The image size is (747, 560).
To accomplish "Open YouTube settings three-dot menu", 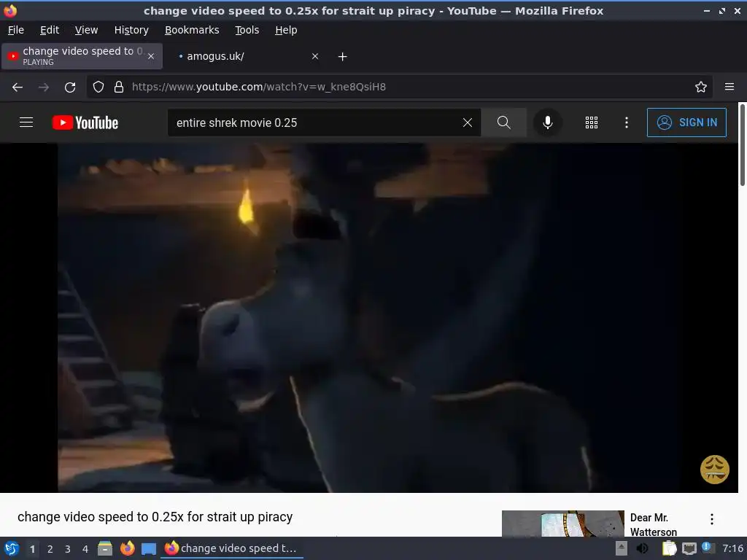I will pyautogui.click(x=626, y=122).
